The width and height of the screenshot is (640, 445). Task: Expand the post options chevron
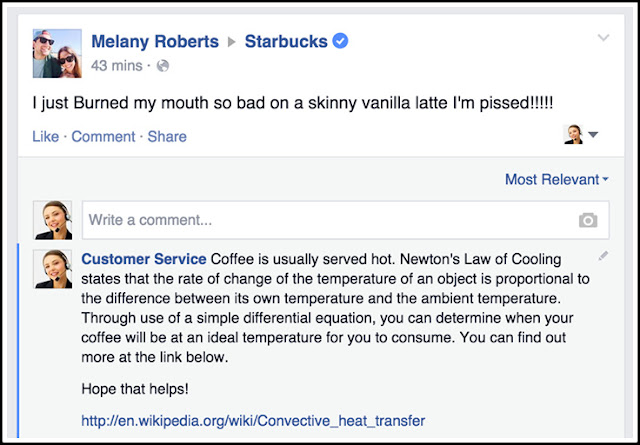point(602,38)
